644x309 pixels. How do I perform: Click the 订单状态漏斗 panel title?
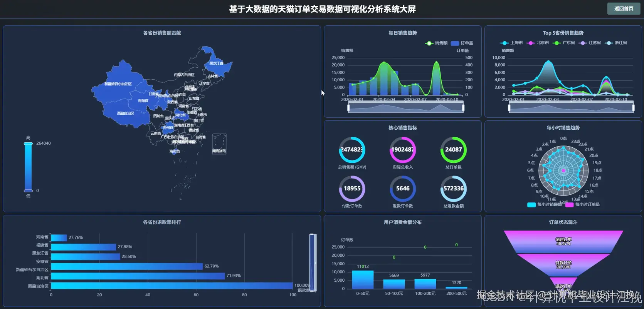click(563, 222)
